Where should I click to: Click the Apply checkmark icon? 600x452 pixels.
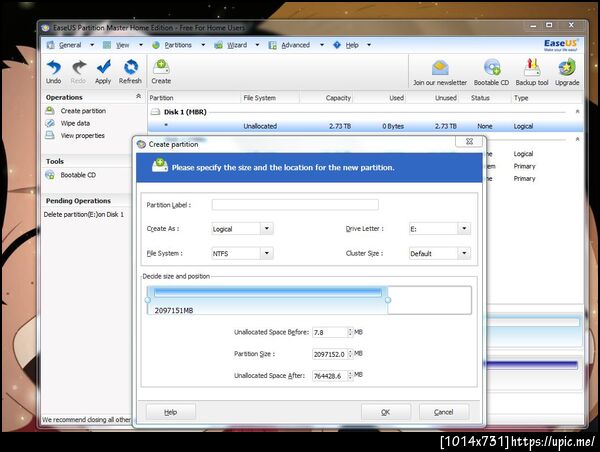103,67
